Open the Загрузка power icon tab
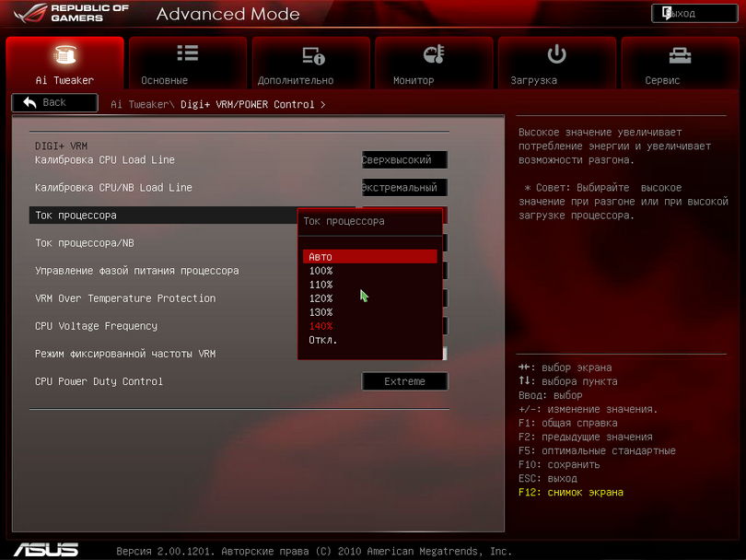 pos(557,54)
